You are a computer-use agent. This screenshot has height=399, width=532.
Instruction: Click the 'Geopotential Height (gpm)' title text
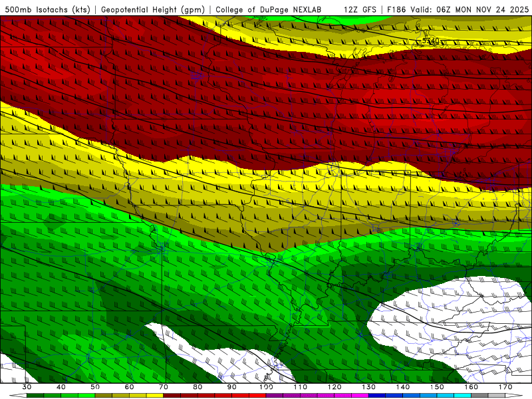point(153,10)
